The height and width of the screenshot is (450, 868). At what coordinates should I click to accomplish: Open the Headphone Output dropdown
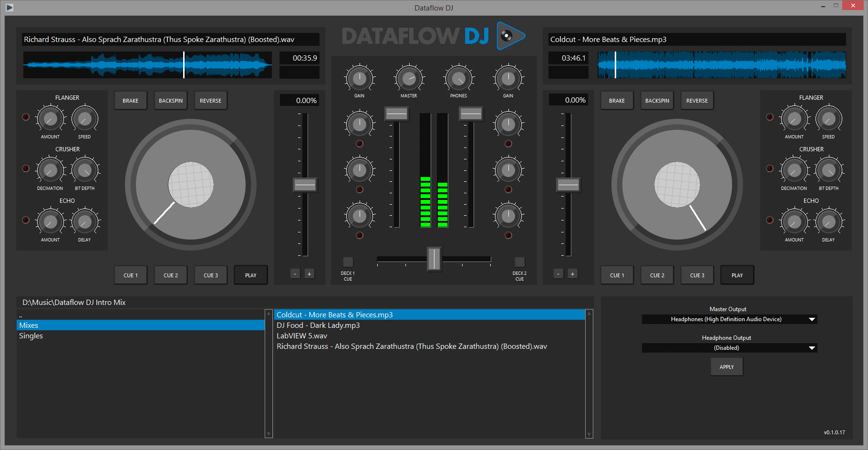tap(729, 348)
